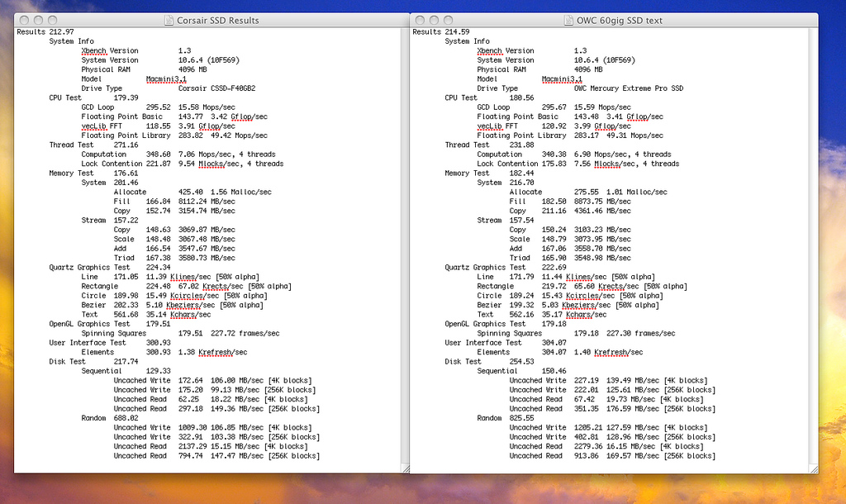Click the Memory Test score '182.44'

tap(521, 174)
